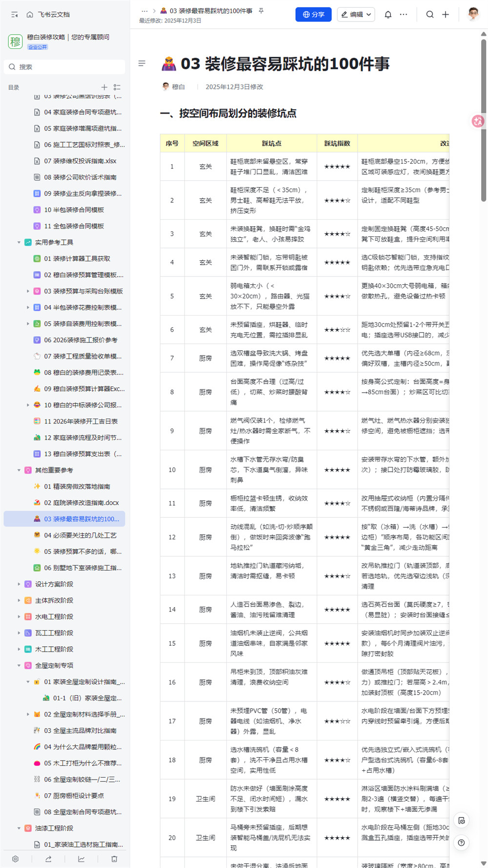
Task: Open 11 2026年装修开工吉日表
Action: [x=81, y=421]
